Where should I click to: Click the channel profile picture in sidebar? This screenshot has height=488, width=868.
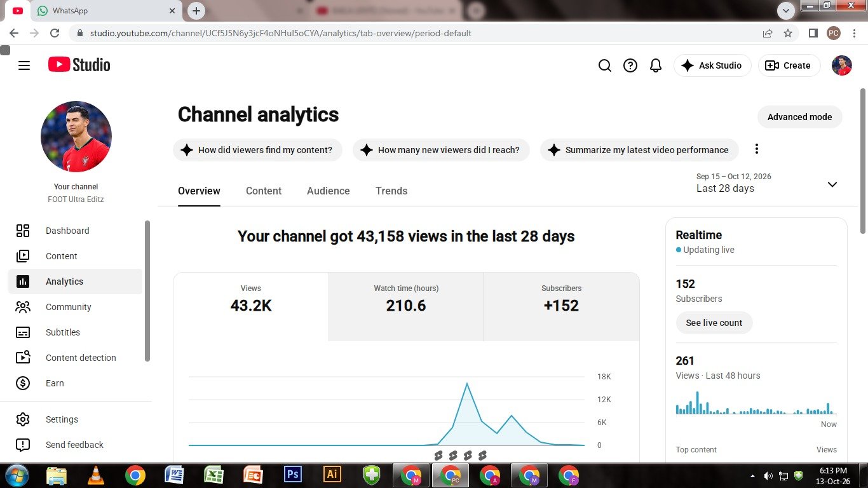76,137
